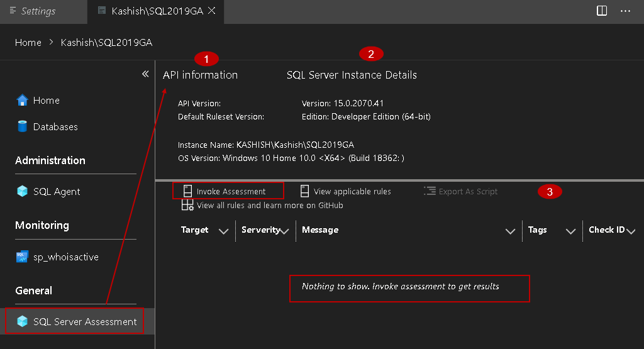Expand the Target column dropdown arrow
The width and height of the screenshot is (644, 349).
pos(223,231)
